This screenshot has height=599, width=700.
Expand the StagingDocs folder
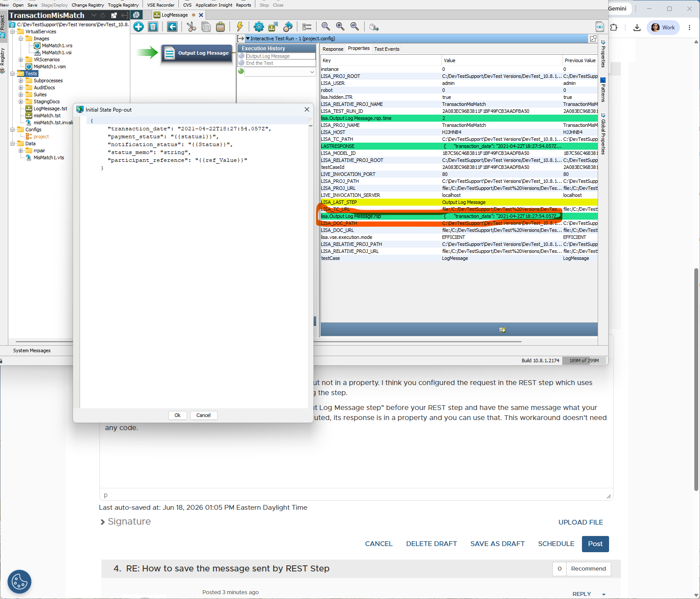pos(21,102)
